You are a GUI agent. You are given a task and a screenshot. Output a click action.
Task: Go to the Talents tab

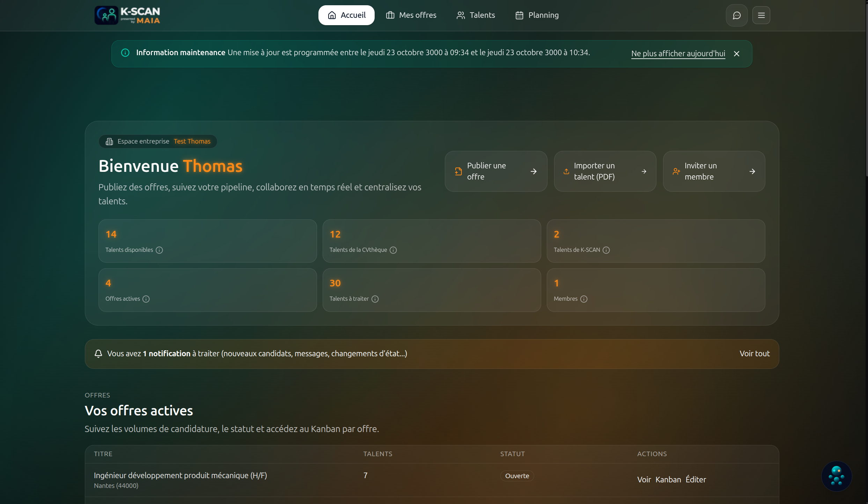476,15
